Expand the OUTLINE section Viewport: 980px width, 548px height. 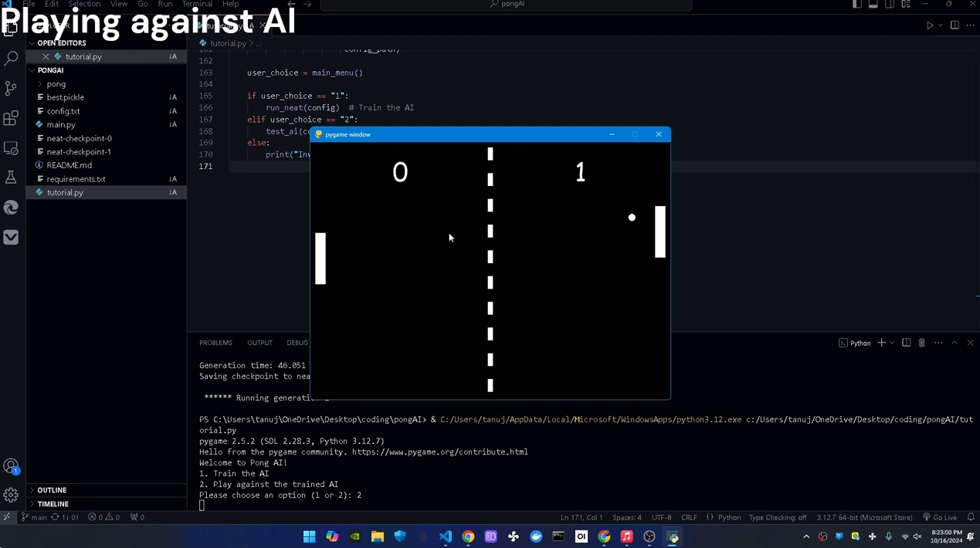coord(52,489)
